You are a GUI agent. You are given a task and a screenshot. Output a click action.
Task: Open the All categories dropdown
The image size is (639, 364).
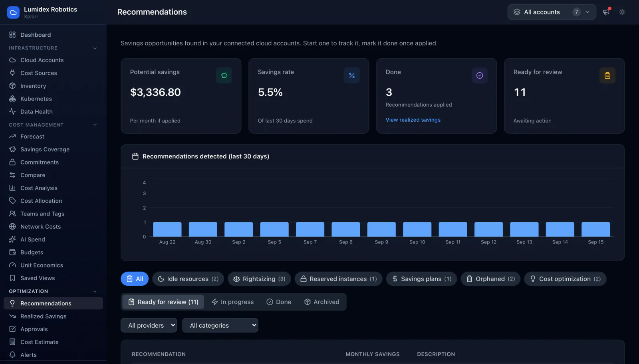pos(220,325)
